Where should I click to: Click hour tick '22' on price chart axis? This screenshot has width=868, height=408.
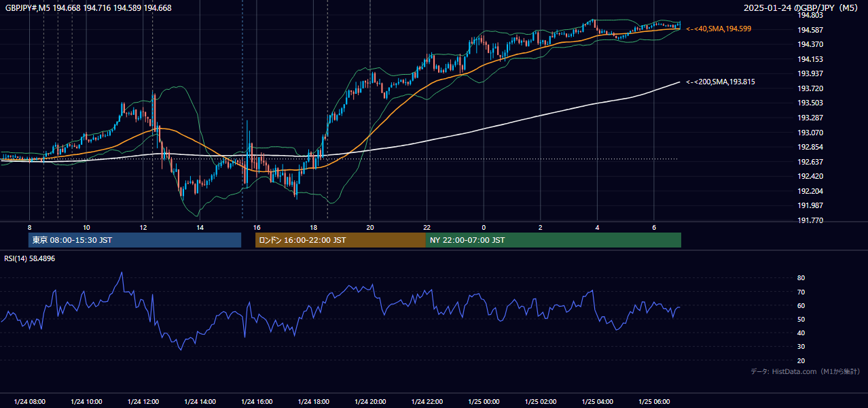pos(427,227)
